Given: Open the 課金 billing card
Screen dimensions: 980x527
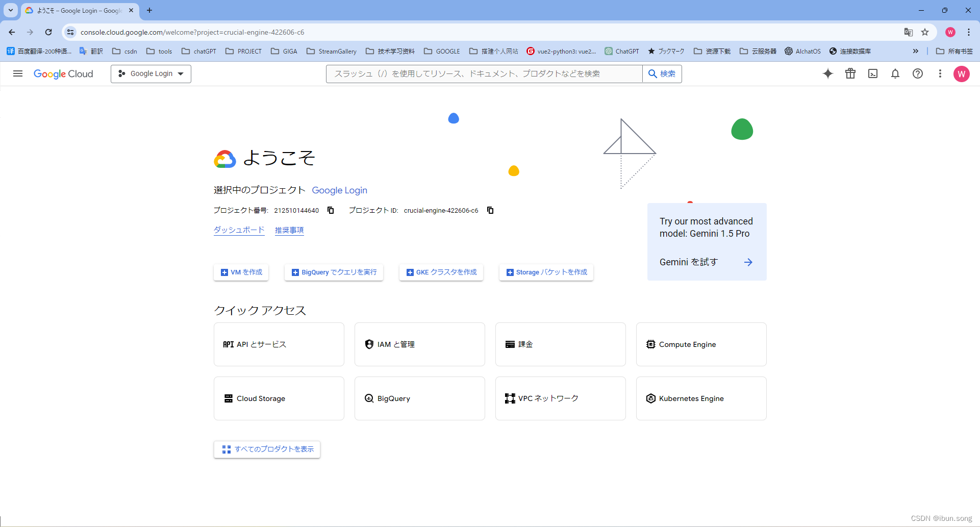Looking at the screenshot, I should click(x=561, y=344).
